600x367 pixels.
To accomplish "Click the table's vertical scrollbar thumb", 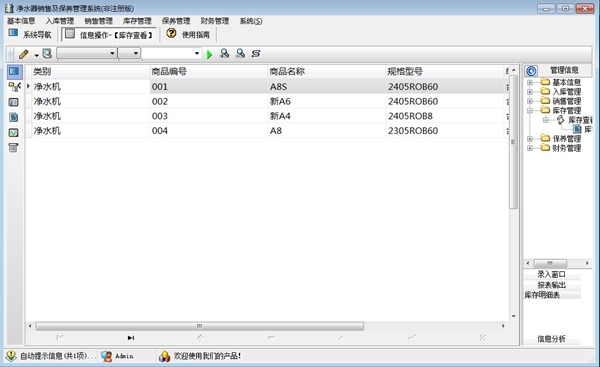I will (x=513, y=142).
